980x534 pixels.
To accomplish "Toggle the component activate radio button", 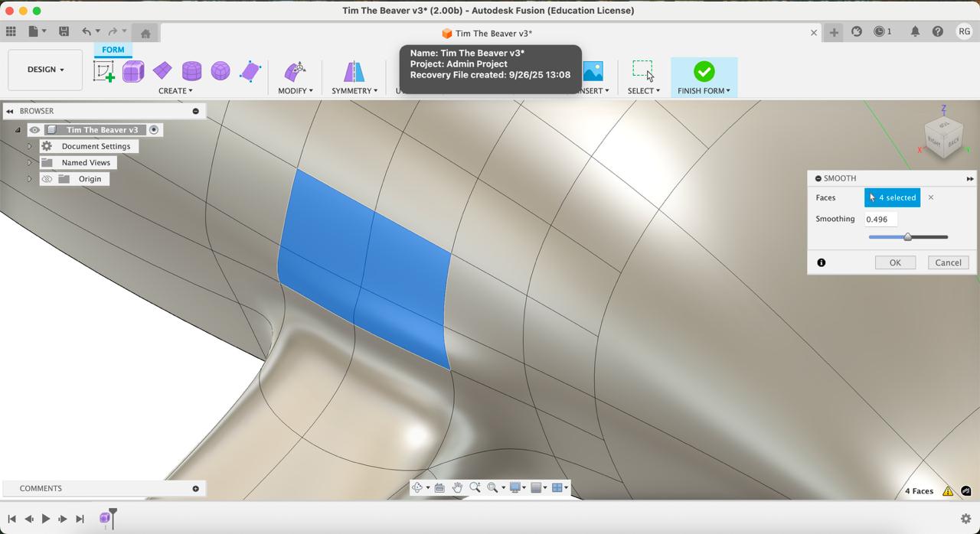I will point(154,130).
